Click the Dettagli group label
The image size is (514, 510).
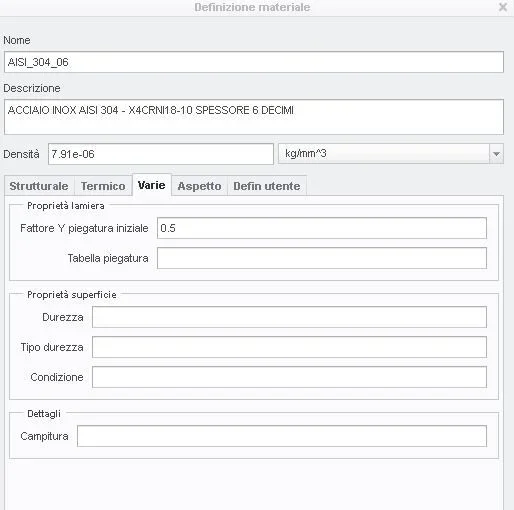44,414
